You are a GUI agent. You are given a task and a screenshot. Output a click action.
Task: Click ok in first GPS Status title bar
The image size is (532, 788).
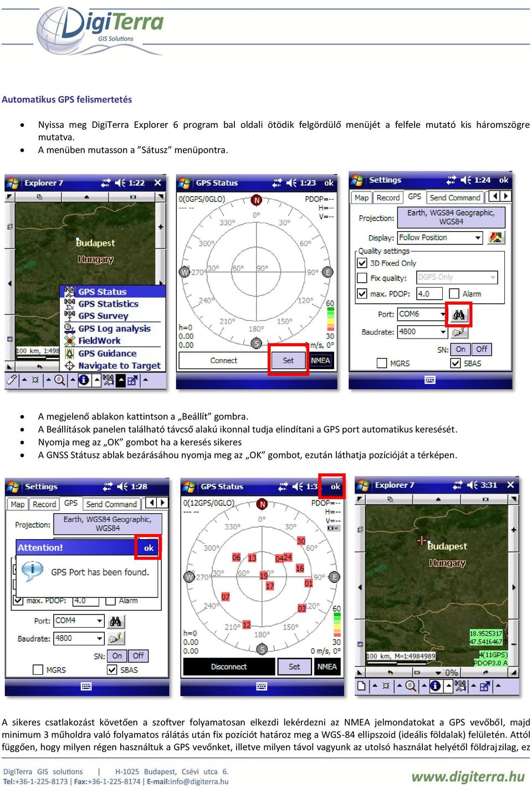tap(329, 183)
